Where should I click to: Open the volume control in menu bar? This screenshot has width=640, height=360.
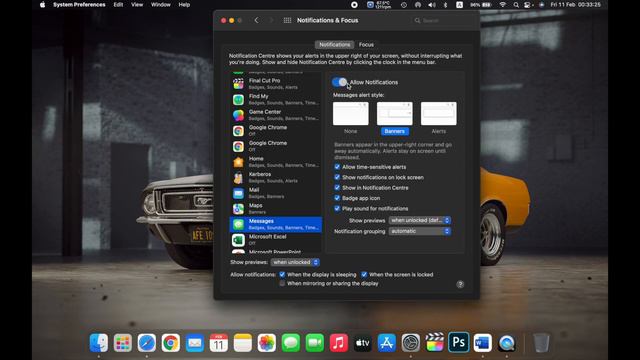pyautogui.click(x=432, y=5)
